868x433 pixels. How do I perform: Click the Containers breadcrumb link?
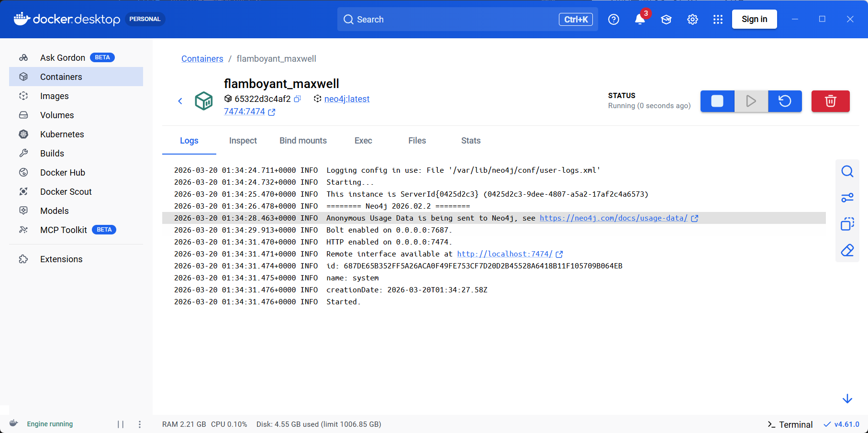pyautogui.click(x=202, y=58)
